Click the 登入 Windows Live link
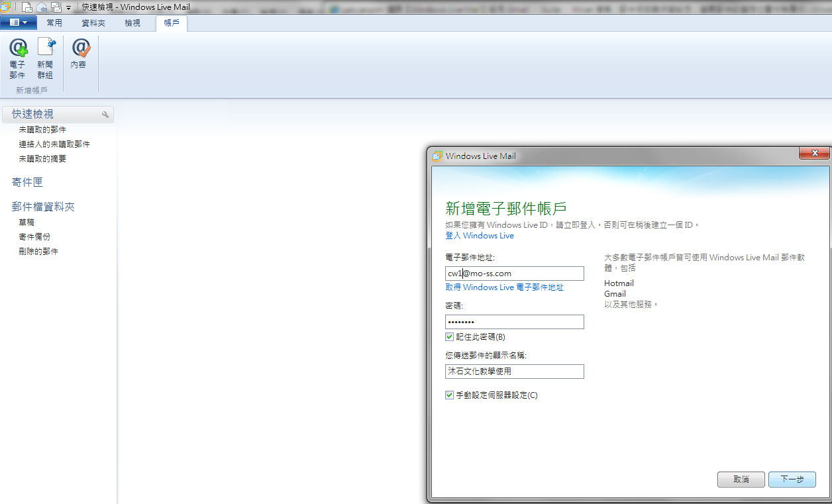The image size is (832, 504). tap(480, 236)
